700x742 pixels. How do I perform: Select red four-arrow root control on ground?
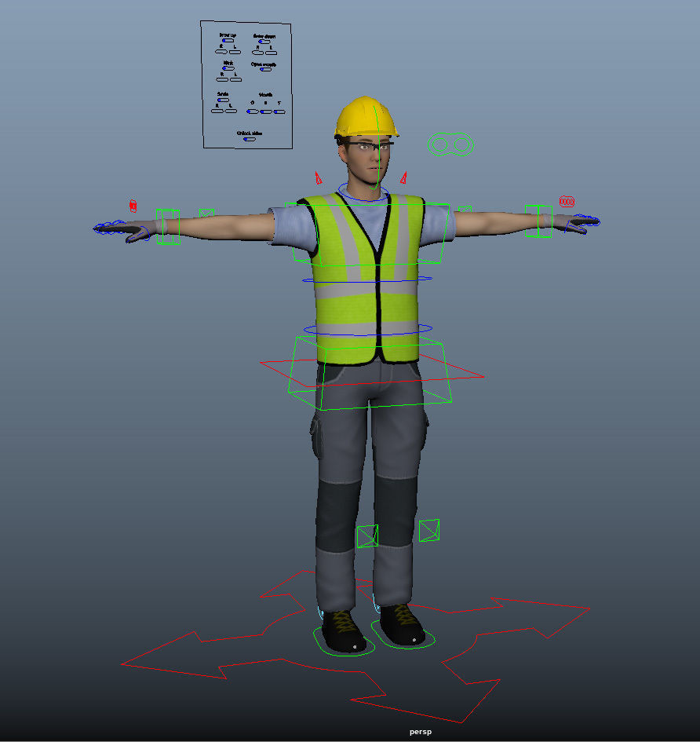coord(355,646)
